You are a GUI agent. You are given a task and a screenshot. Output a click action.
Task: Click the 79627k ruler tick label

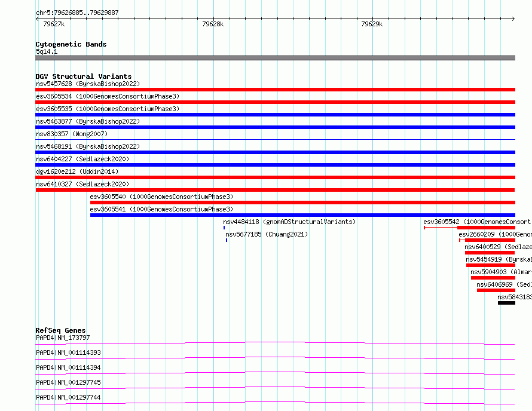pyautogui.click(x=54, y=24)
